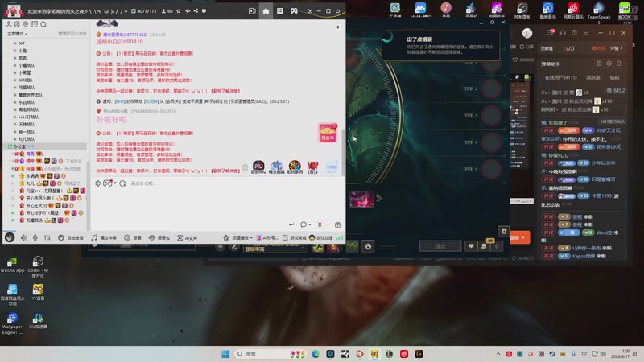Click the red crab activity icon
This screenshot has height=362, width=644.
pyautogui.click(x=312, y=167)
